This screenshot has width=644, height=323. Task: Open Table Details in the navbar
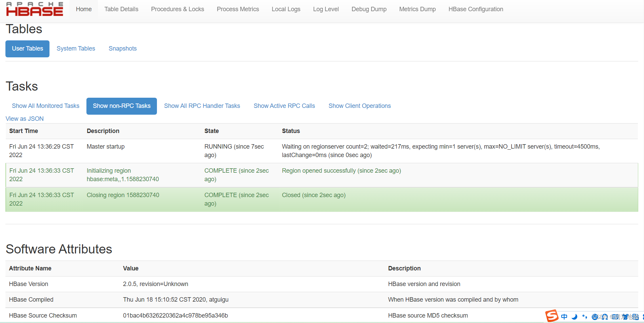pos(121,9)
